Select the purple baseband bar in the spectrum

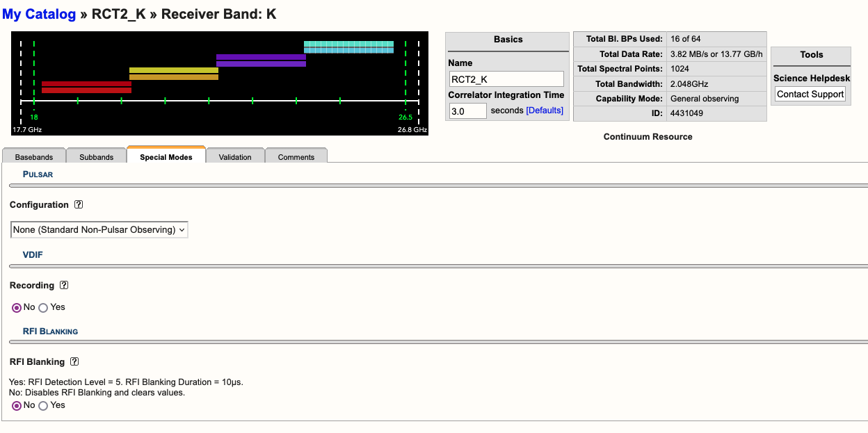pos(261,60)
